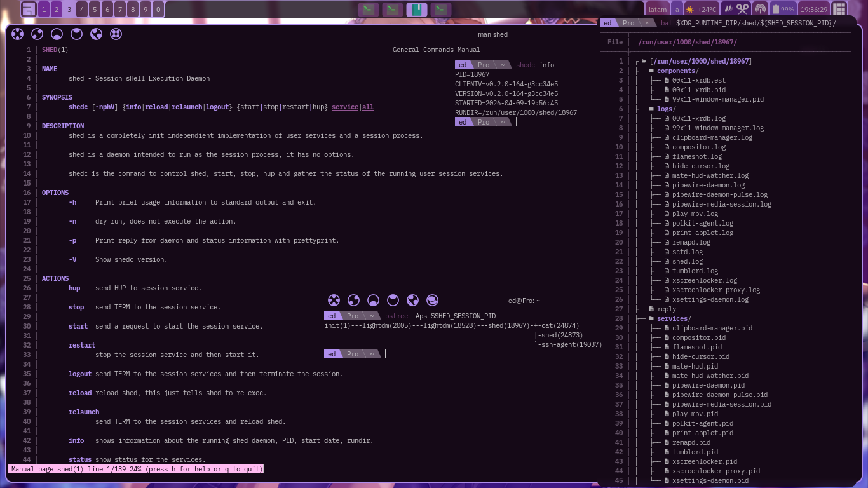This screenshot has width=868, height=488.
Task: Click the file icon beside the reply entry
Action: coord(651,309)
